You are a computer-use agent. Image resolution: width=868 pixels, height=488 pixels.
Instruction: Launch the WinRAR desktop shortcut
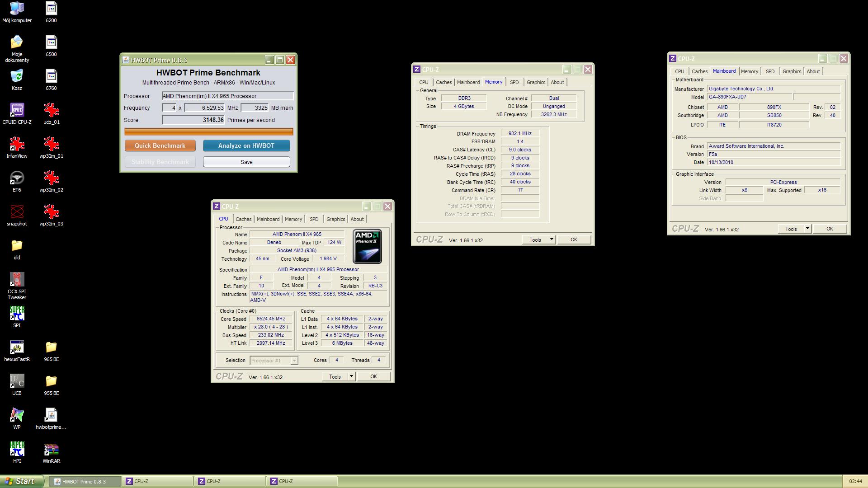coord(51,452)
